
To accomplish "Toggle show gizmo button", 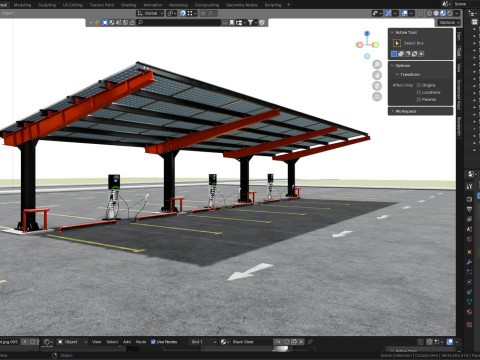I will [x=388, y=13].
